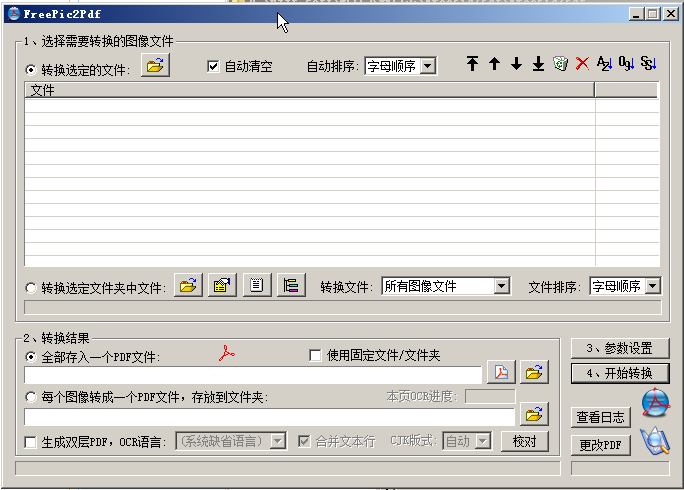Sort files numerically with 09 icon

coord(626,64)
